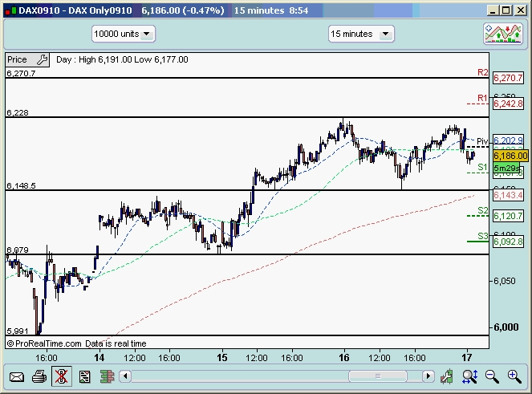Click the green-red order book icon
532x394 pixels.
[x=105, y=376]
